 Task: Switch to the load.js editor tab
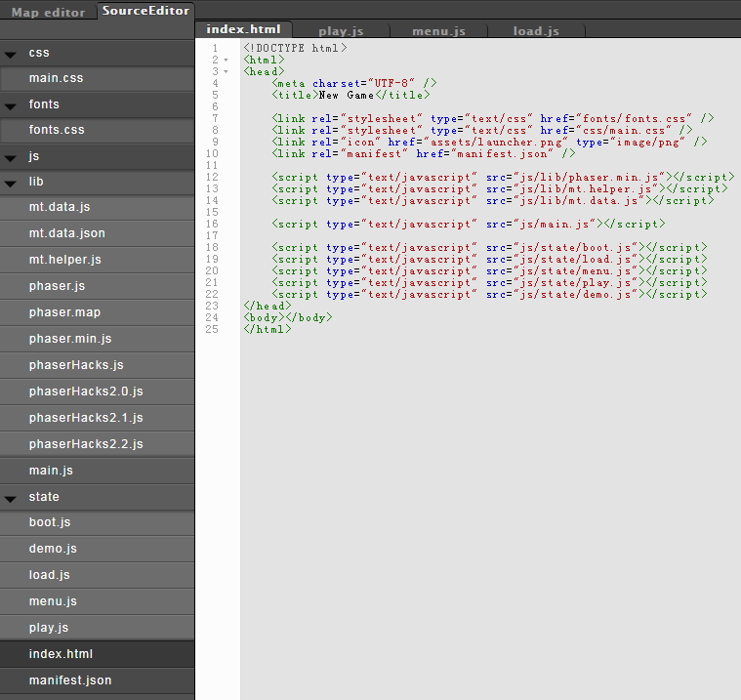point(536,31)
